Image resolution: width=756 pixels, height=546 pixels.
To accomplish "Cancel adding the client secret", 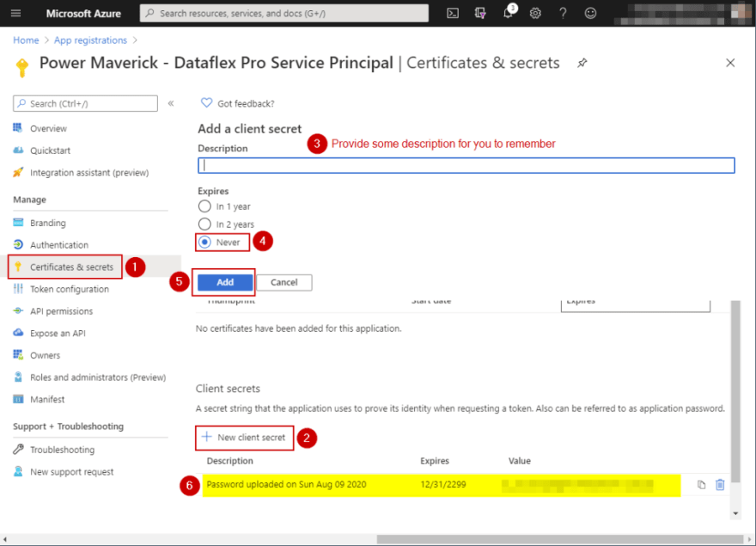I will (284, 282).
